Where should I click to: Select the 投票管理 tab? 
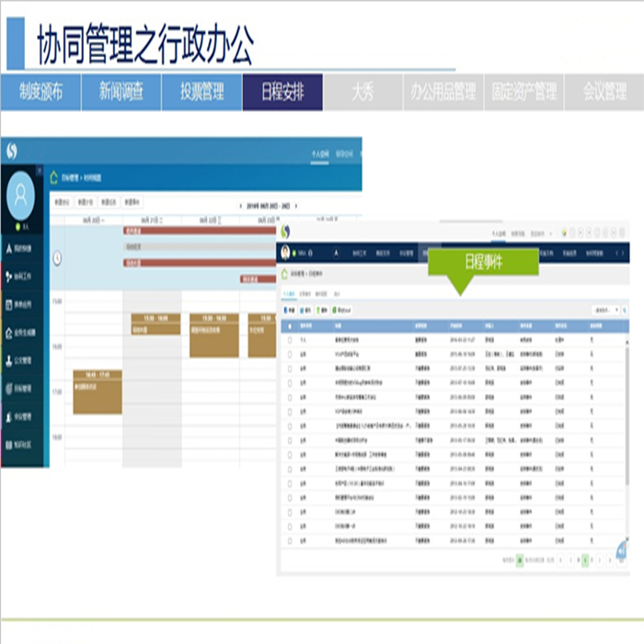coord(201,92)
